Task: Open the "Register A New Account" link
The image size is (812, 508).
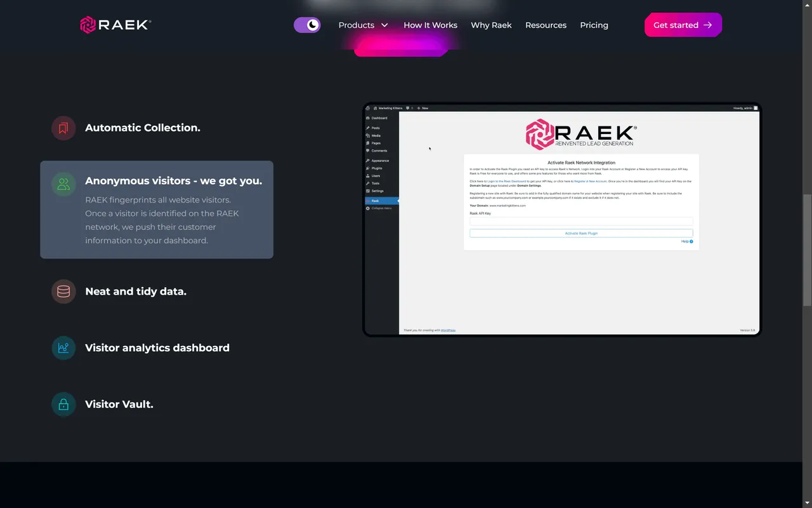Action: pyautogui.click(x=590, y=181)
